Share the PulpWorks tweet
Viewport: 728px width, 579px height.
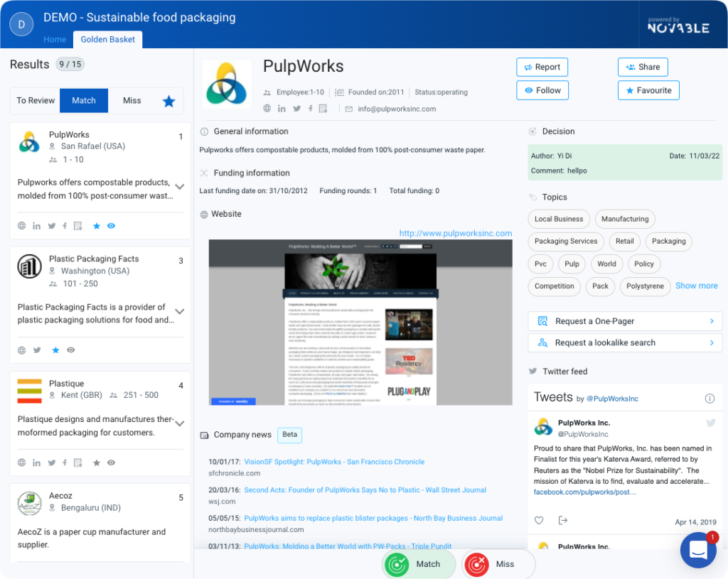(x=563, y=521)
